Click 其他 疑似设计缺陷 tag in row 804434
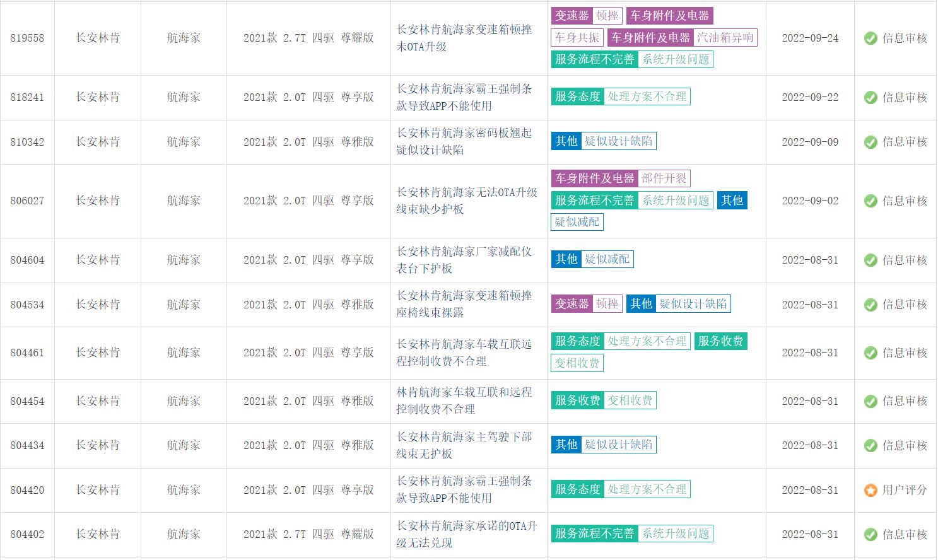The width and height of the screenshot is (938, 560). click(604, 445)
